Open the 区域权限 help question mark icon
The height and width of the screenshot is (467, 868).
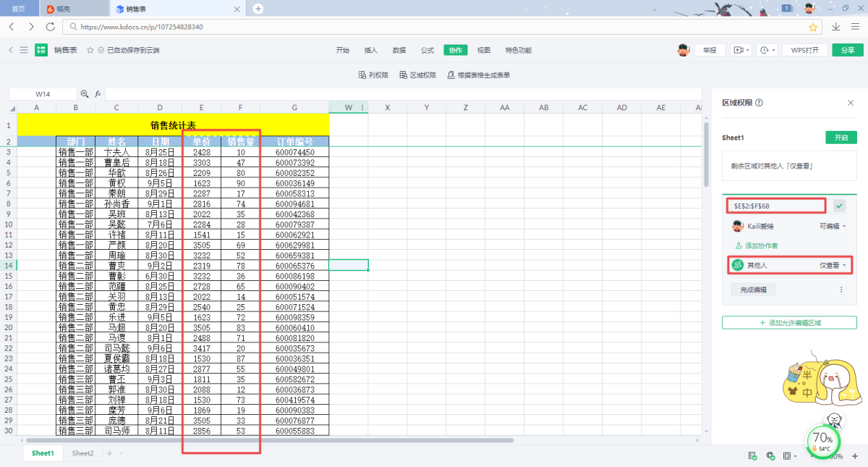(759, 103)
